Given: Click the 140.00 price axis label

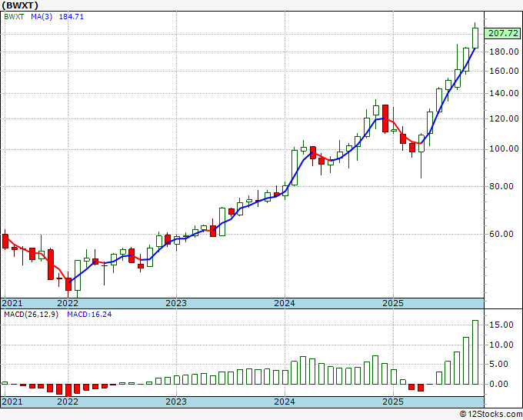Looking at the screenshot, I should [x=504, y=93].
